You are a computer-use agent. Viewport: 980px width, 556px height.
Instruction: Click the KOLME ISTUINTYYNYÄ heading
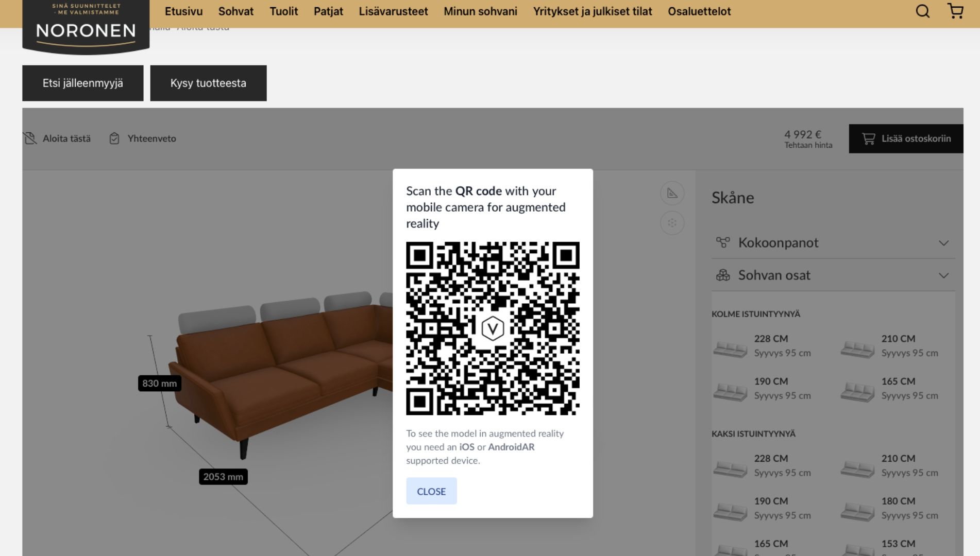(x=756, y=314)
